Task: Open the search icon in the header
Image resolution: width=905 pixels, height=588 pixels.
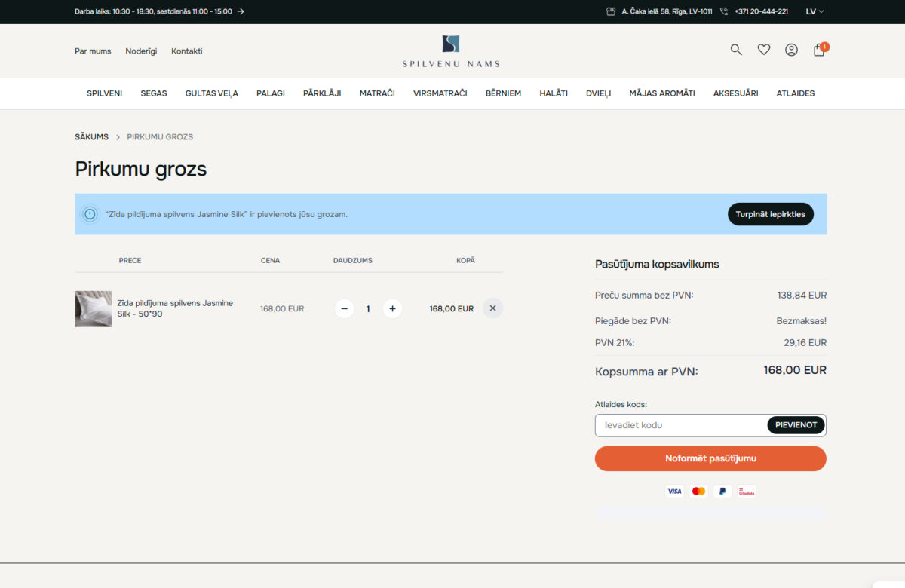Action: (735, 49)
